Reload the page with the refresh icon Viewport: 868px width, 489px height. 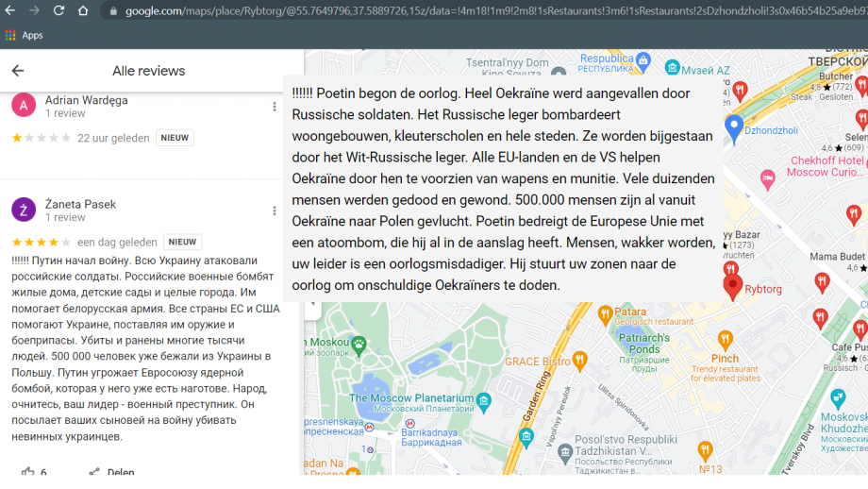click(58, 10)
